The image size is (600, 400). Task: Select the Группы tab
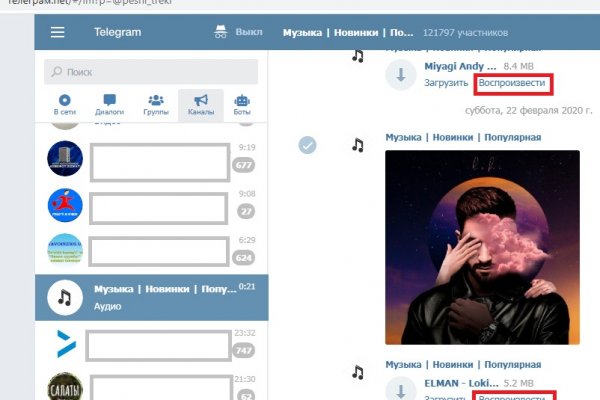155,105
